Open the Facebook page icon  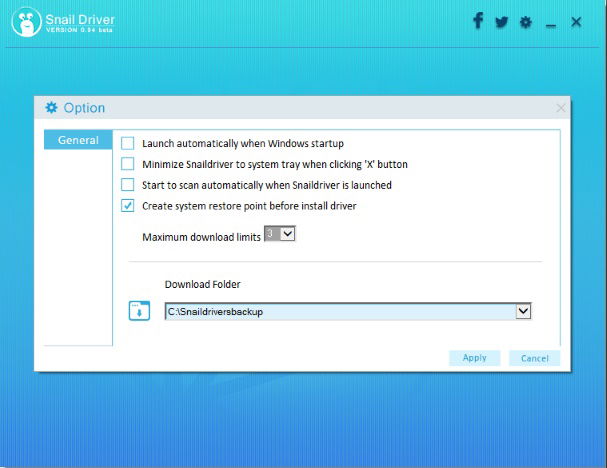[478, 21]
